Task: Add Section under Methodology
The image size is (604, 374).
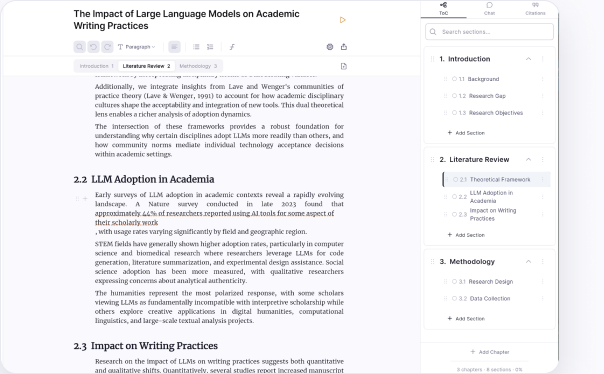Action: click(x=466, y=319)
